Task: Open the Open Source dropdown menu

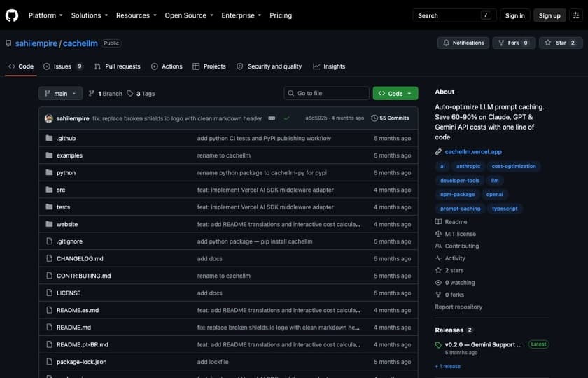Action: pyautogui.click(x=189, y=15)
